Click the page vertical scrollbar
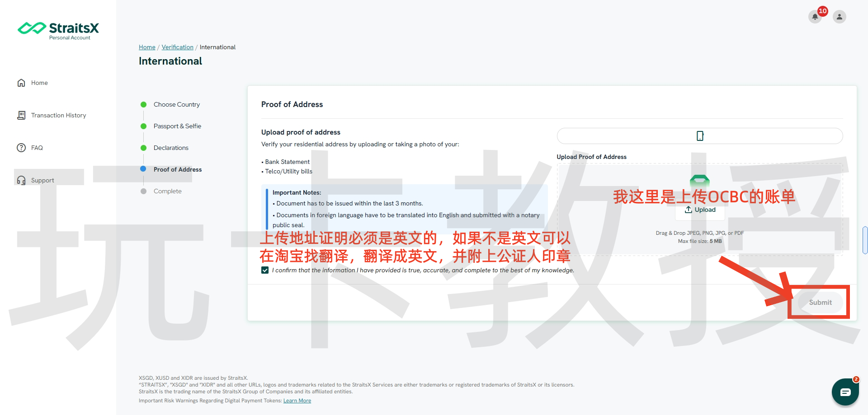Image resolution: width=868 pixels, height=415 pixels. (x=865, y=240)
